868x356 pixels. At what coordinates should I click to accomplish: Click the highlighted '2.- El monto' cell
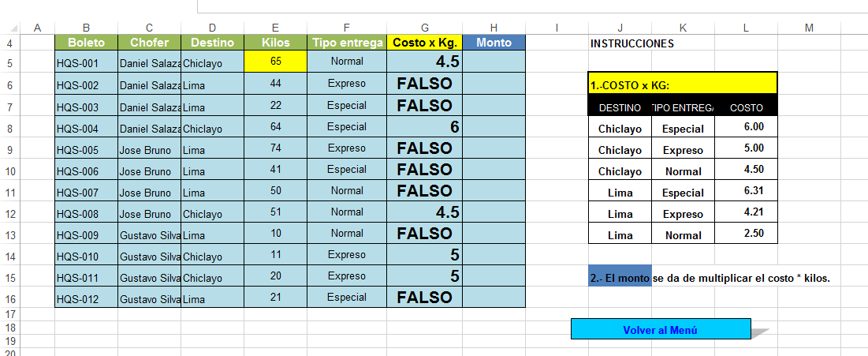point(620,279)
